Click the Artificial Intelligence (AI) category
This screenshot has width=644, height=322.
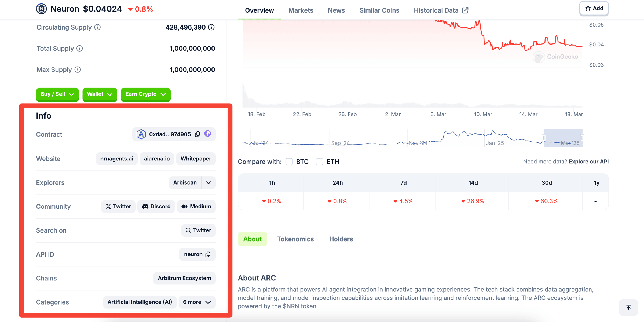140,302
